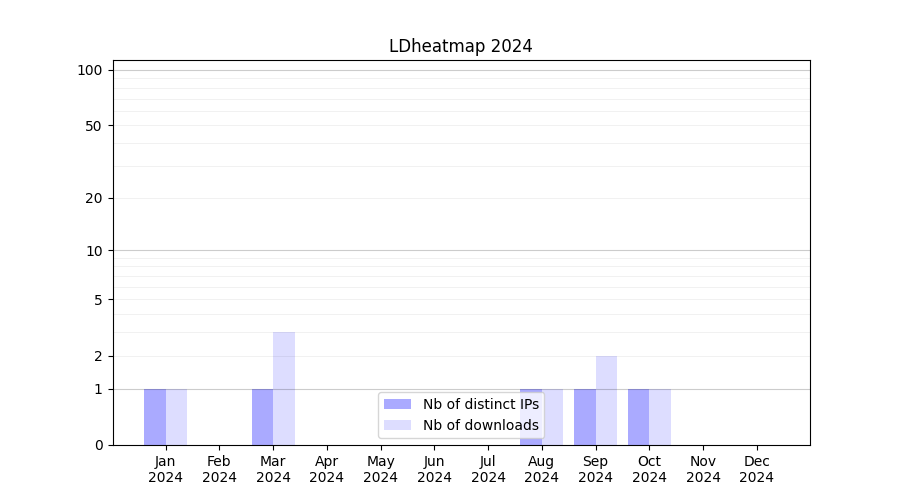Click the Dec 2024 x-axis label
Screen dimensions: 900x500
click(756, 469)
